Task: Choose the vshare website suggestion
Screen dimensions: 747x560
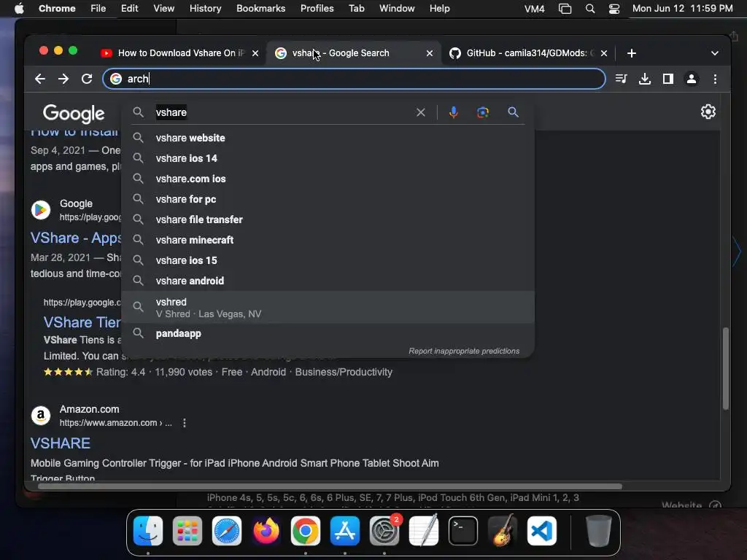Action: click(328, 138)
